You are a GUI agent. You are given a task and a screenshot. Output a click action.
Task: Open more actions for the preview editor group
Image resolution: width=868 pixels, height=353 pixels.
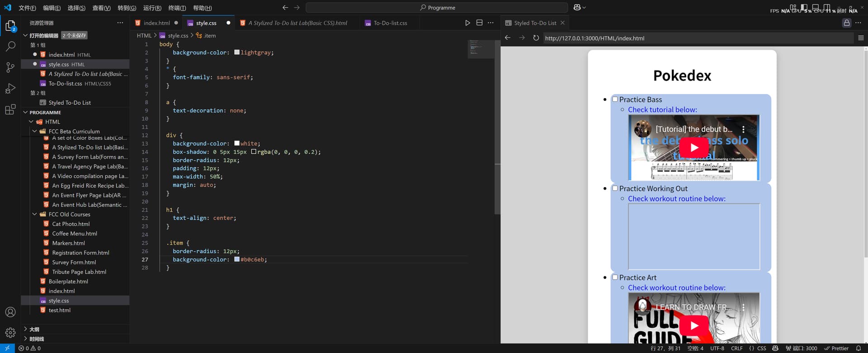coord(858,23)
